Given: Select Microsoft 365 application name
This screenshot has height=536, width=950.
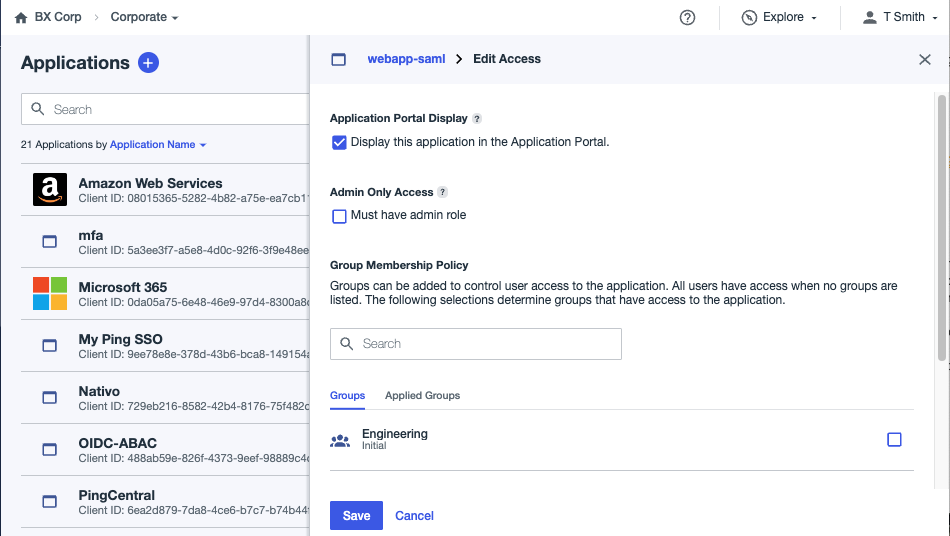Looking at the screenshot, I should (x=122, y=287).
